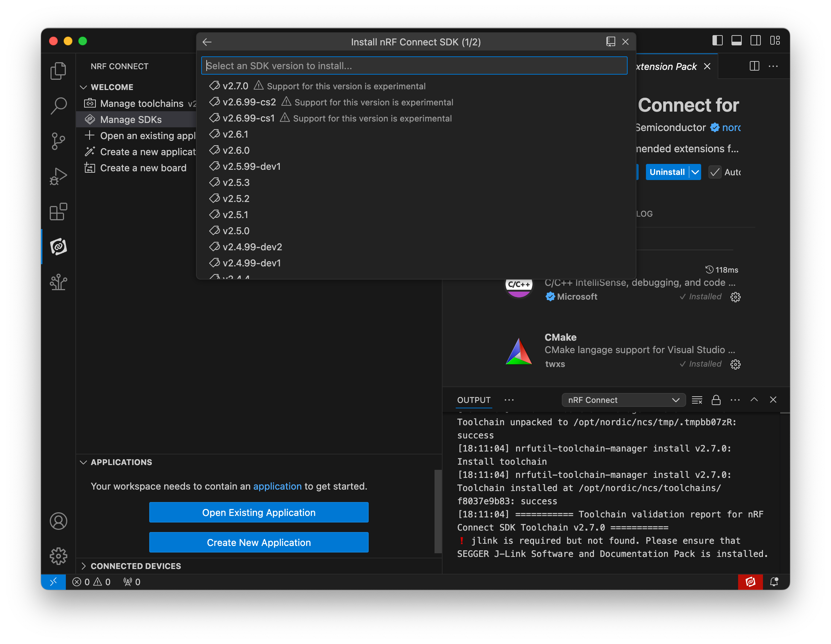Open Source Control view in activity bar
The width and height of the screenshot is (831, 644).
click(58, 141)
